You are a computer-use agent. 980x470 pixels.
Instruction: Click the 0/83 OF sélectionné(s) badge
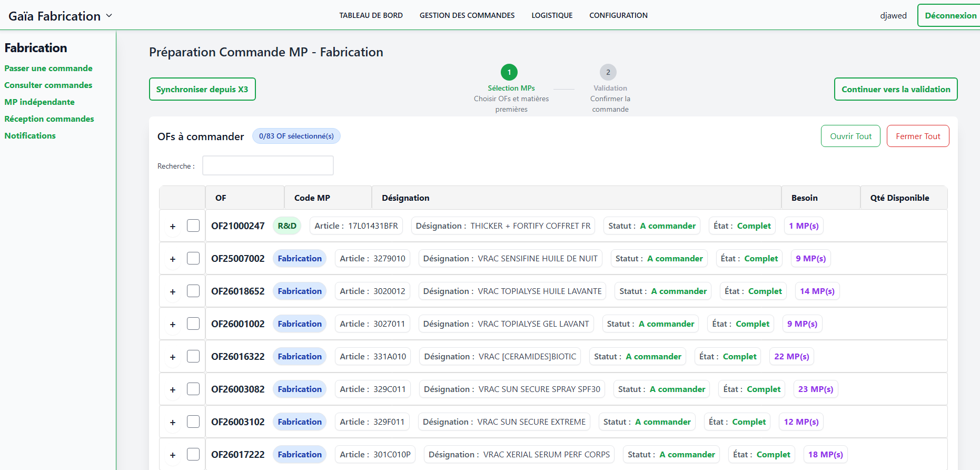296,136
